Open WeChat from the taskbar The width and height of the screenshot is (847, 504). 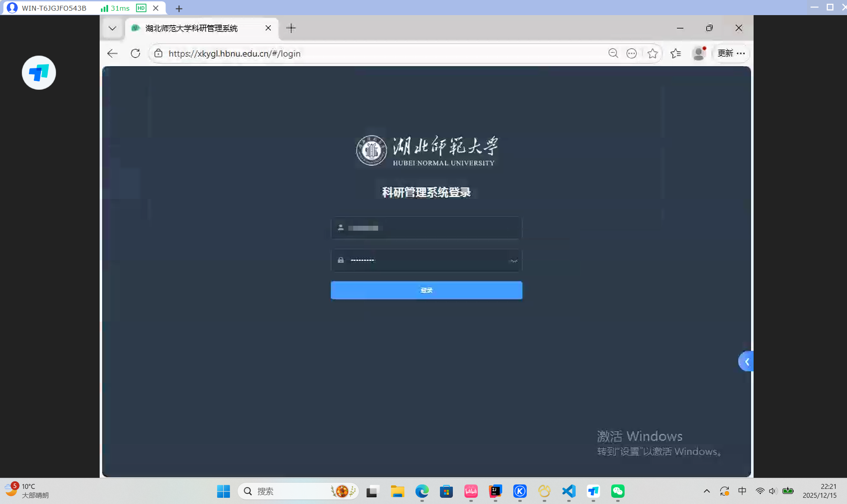pyautogui.click(x=617, y=491)
